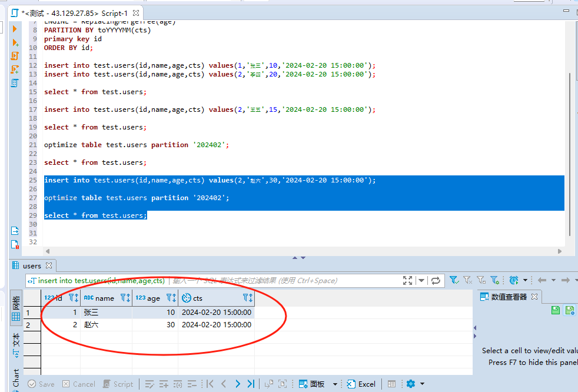Click the vertical scrollbar of SQL editor
The height and width of the screenshot is (392, 578).
(x=569, y=153)
